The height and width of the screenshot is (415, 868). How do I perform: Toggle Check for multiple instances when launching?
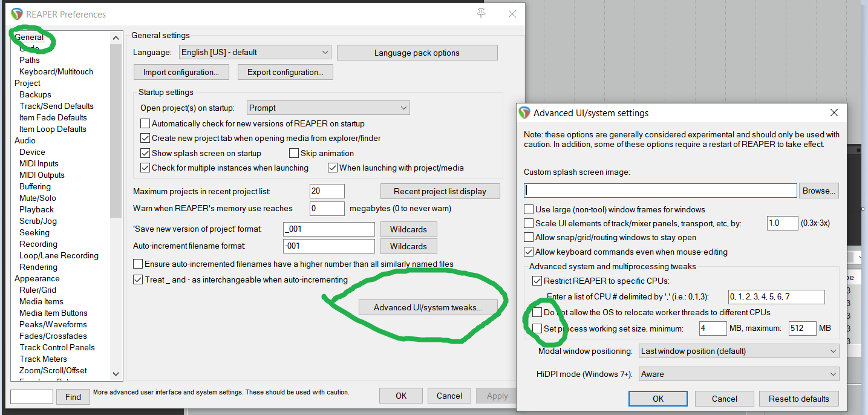pos(145,168)
